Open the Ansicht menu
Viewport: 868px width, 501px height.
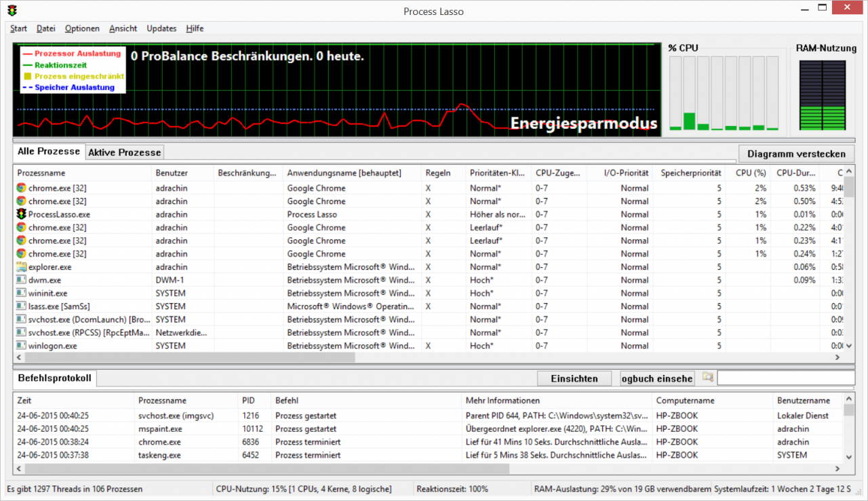(x=123, y=28)
